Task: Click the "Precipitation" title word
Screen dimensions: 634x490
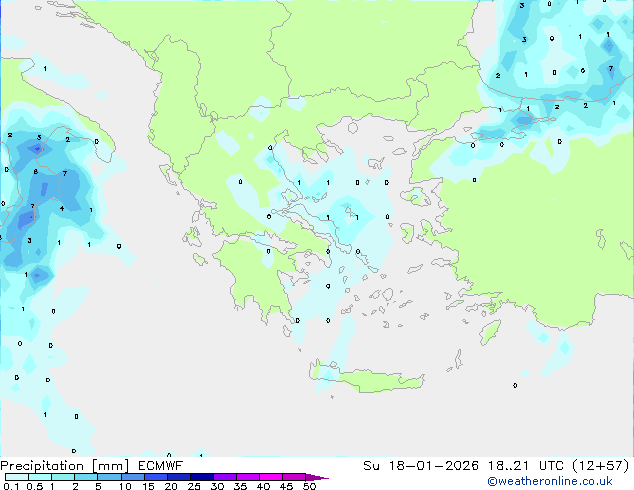Action: [42, 466]
